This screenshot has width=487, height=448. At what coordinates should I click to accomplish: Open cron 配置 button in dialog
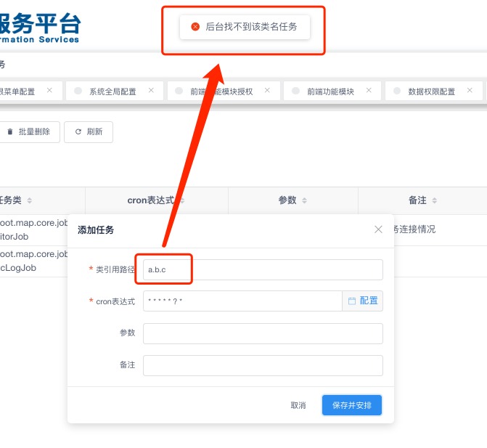(363, 301)
